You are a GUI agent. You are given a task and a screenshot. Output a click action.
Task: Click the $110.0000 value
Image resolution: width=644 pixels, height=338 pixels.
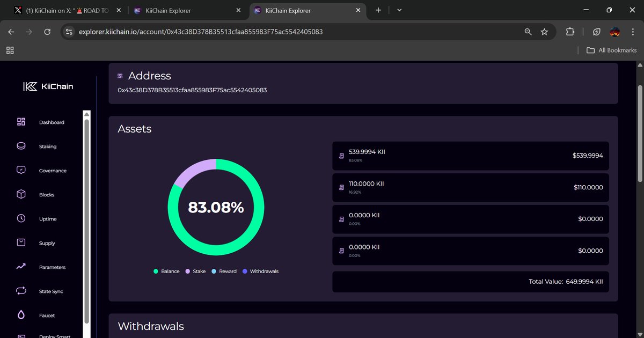588,187
